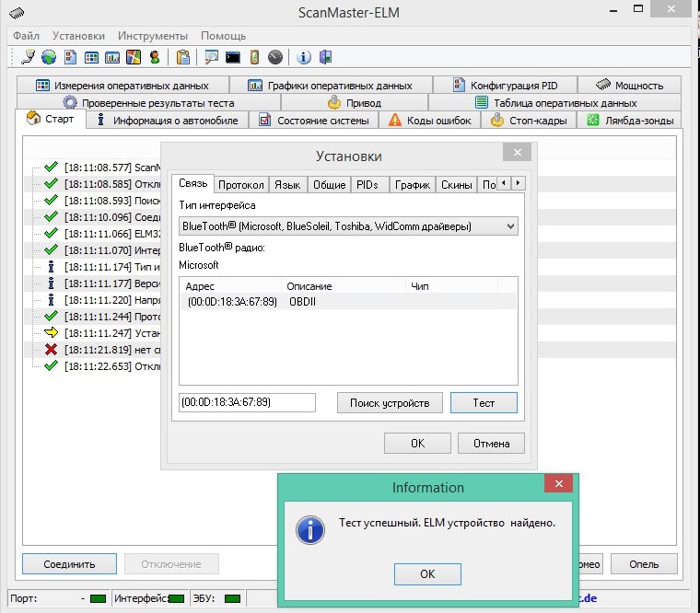This screenshot has height=613, width=700.
Task: Click the Адрес column header
Action: [230, 286]
